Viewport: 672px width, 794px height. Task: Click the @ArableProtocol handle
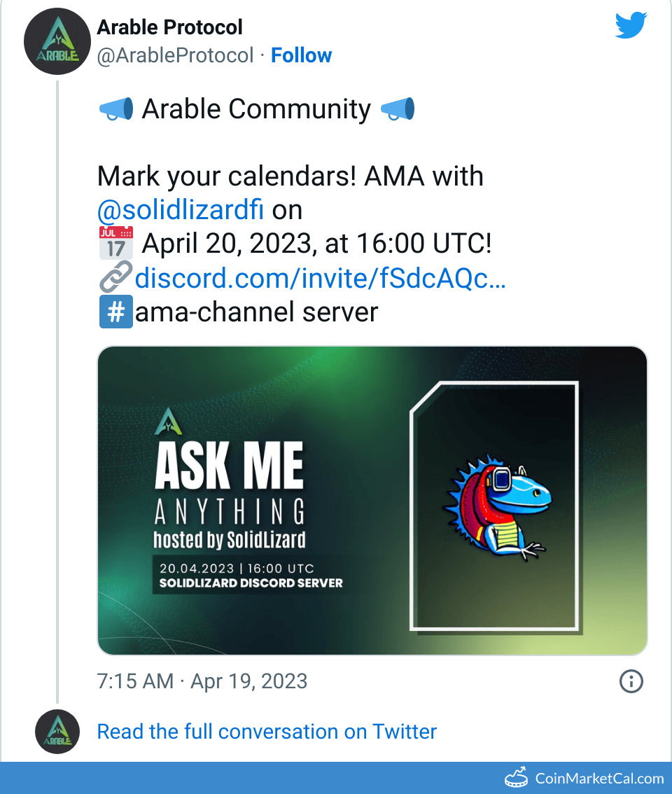pos(175,55)
